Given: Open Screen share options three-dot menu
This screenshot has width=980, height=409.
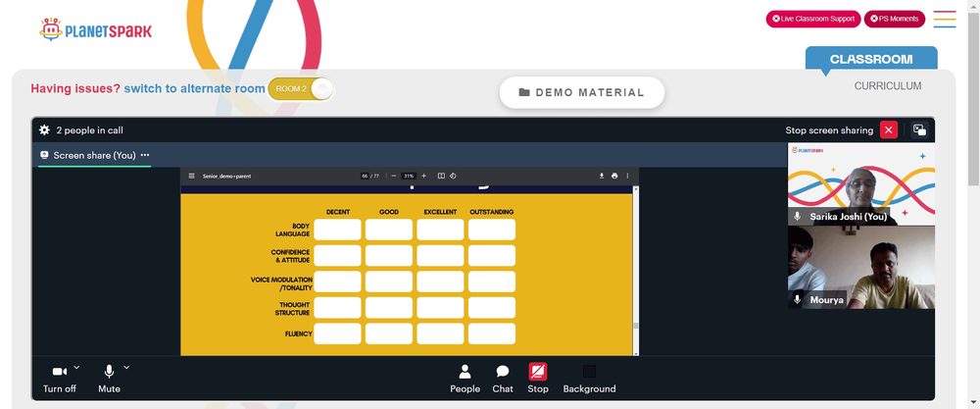Looking at the screenshot, I should (x=145, y=155).
